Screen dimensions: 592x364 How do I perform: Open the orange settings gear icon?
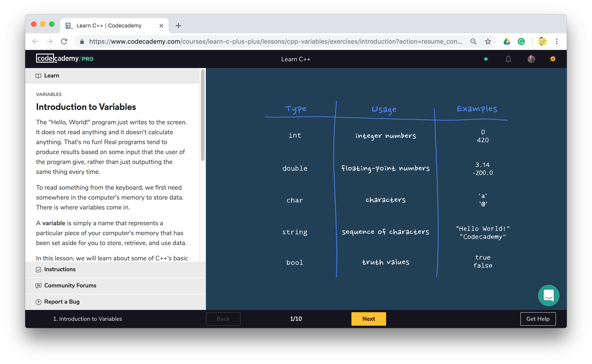pyautogui.click(x=553, y=59)
